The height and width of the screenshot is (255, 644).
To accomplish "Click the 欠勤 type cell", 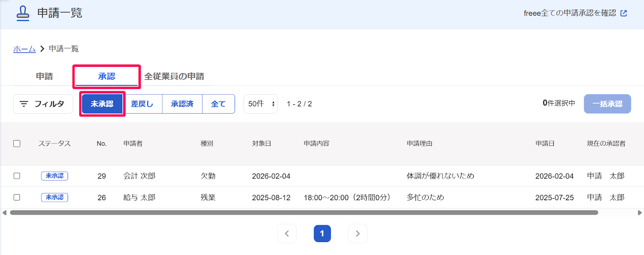I will (x=208, y=176).
